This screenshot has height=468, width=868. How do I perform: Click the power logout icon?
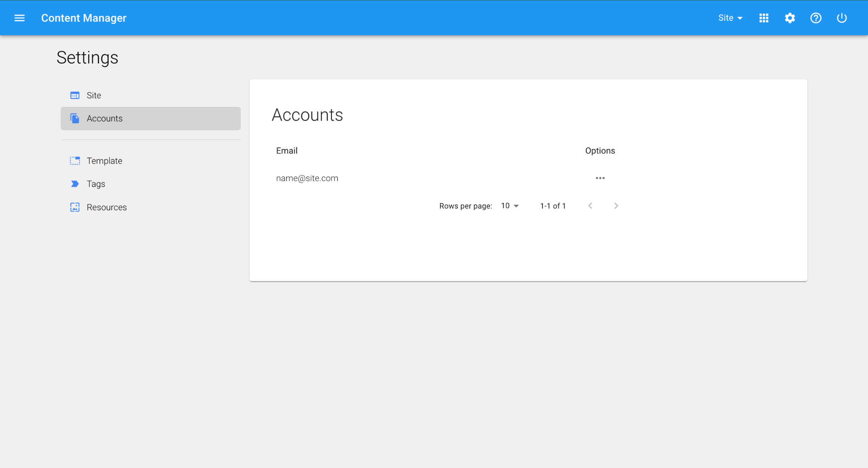(841, 18)
